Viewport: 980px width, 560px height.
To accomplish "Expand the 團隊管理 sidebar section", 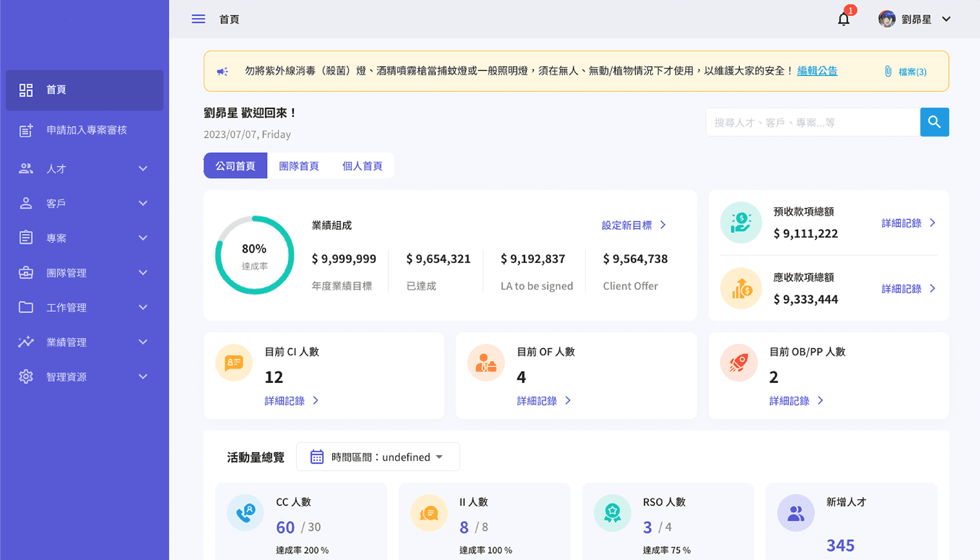I will pos(143,272).
